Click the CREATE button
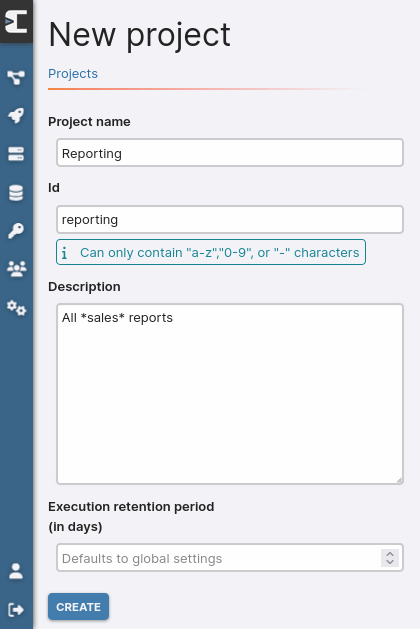 78,607
